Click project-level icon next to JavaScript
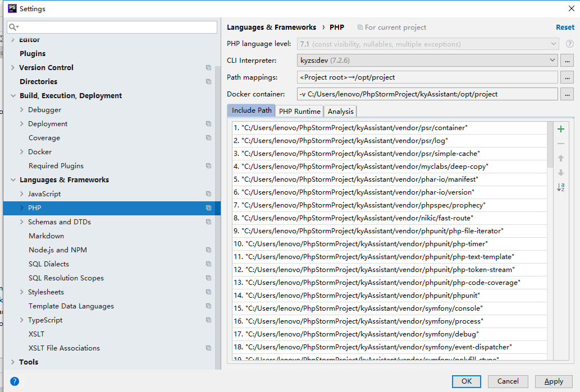The image size is (580, 392). 209,194
